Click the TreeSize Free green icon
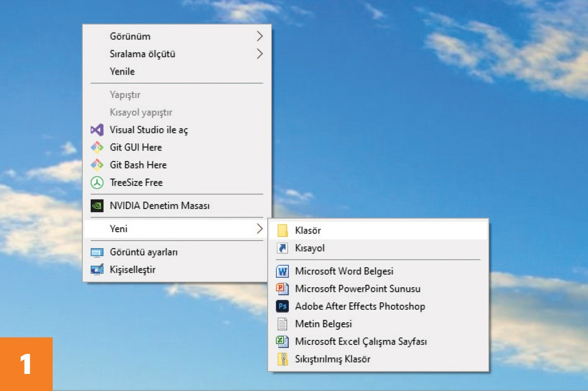This screenshot has width=588, height=391. 97,182
